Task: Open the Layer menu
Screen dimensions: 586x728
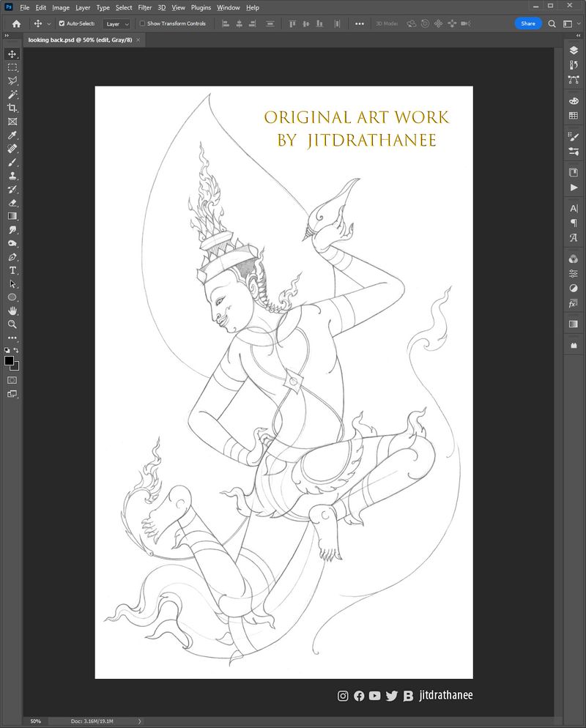Action: pyautogui.click(x=83, y=7)
